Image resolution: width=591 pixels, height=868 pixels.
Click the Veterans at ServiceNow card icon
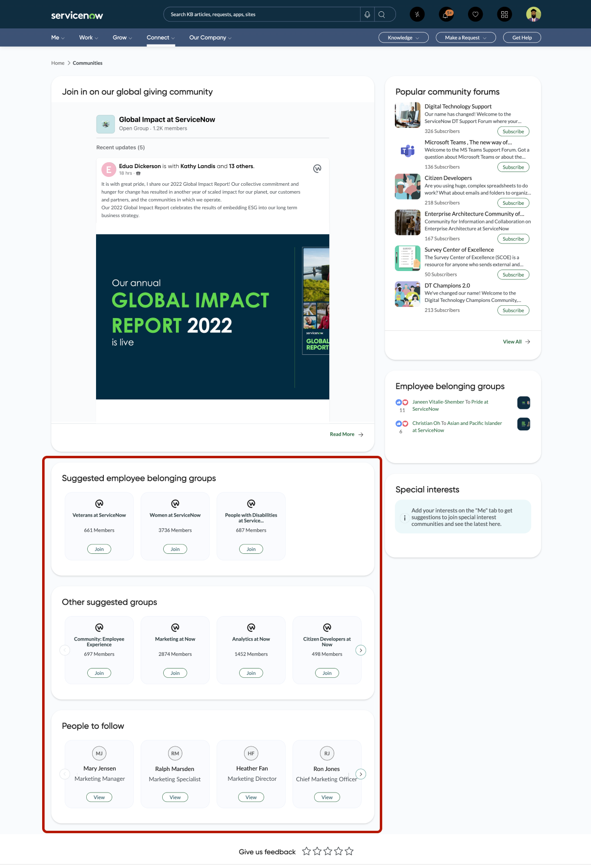(x=99, y=503)
